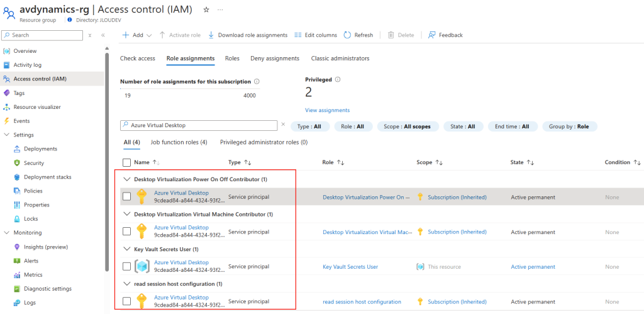644x314 pixels.
Task: Click the Tags icon in sidebar
Action: [6, 93]
